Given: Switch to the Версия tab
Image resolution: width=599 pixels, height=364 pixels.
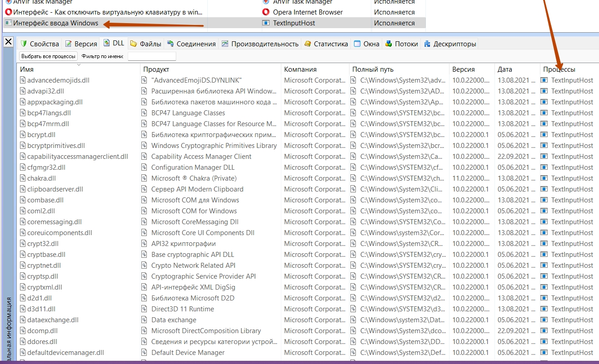Looking at the screenshot, I should 81,44.
